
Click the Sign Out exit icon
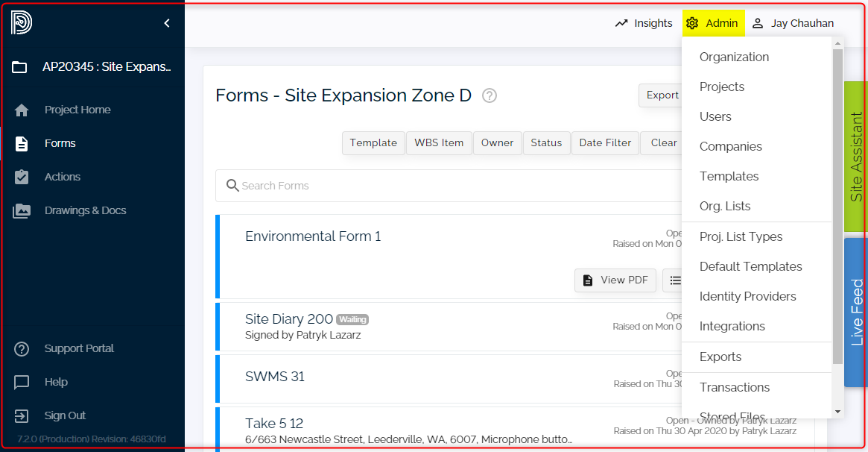pos(22,416)
